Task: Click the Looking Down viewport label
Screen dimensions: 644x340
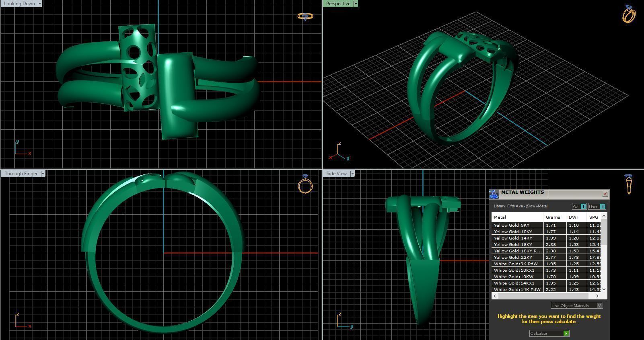Action: [x=19, y=4]
